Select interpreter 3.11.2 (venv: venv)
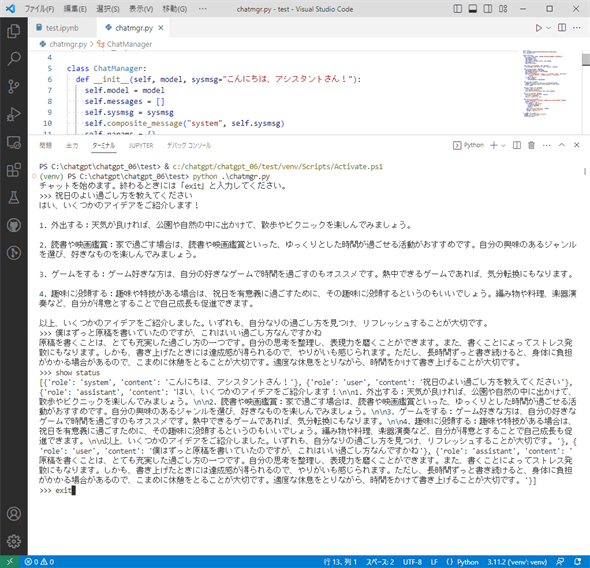Viewport: 590px width, 568px height. coord(517,562)
